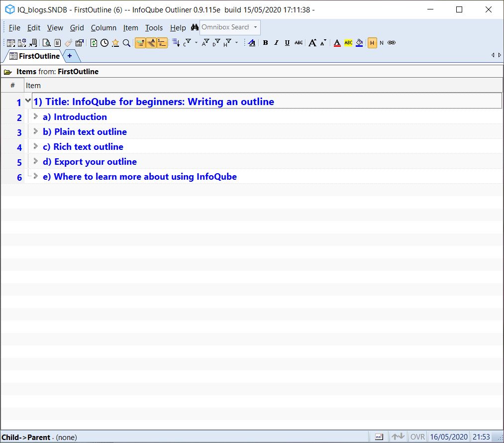
Task: Open the Omnibox Search dropdown arrow
Action: (x=256, y=27)
